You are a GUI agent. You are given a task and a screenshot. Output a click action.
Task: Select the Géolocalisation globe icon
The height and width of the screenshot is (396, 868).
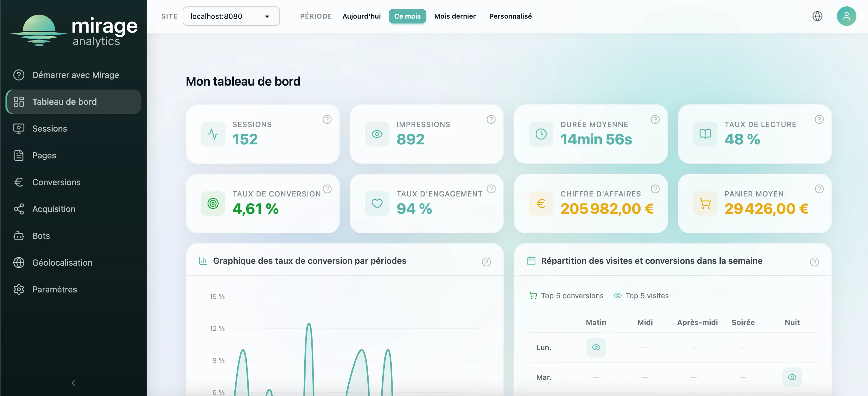tap(19, 262)
